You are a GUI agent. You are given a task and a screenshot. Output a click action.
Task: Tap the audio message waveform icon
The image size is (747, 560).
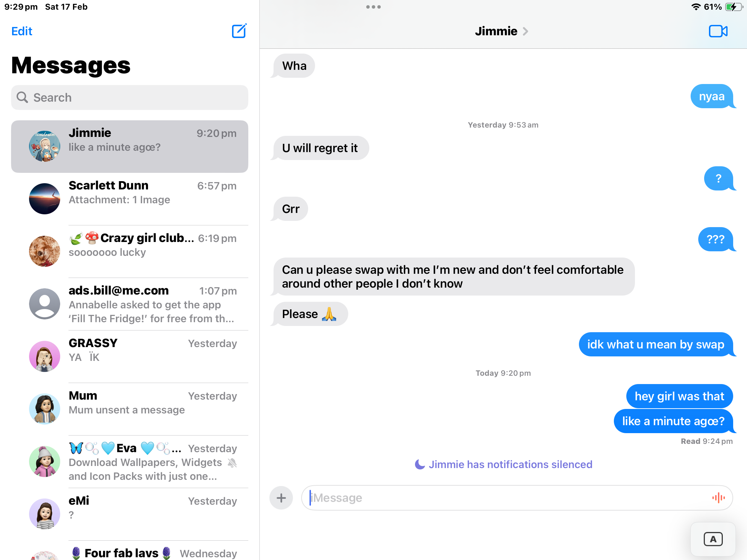[x=718, y=498]
